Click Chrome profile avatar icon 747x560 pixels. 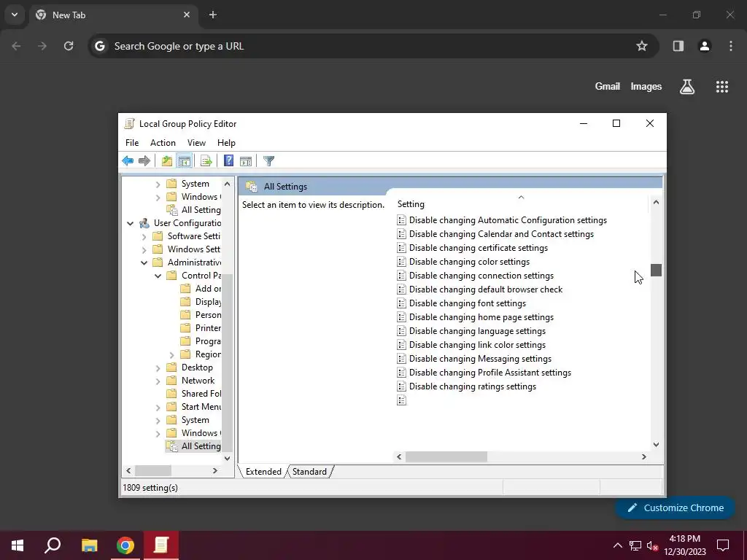point(705,46)
